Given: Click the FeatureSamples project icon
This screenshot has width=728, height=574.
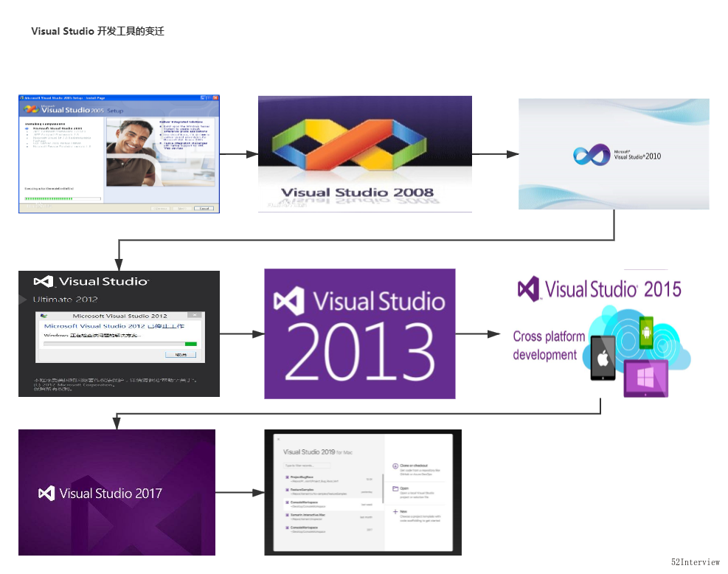Looking at the screenshot, I should [288, 490].
